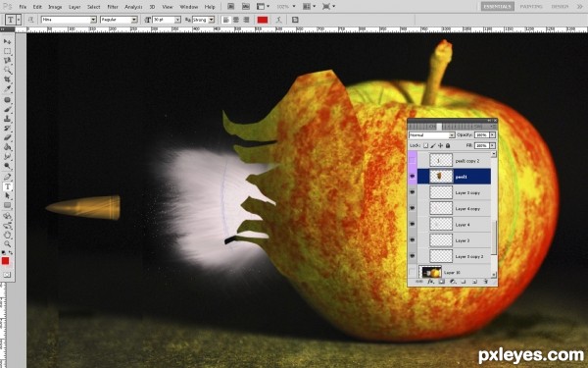Open the File menu
The width and height of the screenshot is (588, 368).
tap(23, 7)
